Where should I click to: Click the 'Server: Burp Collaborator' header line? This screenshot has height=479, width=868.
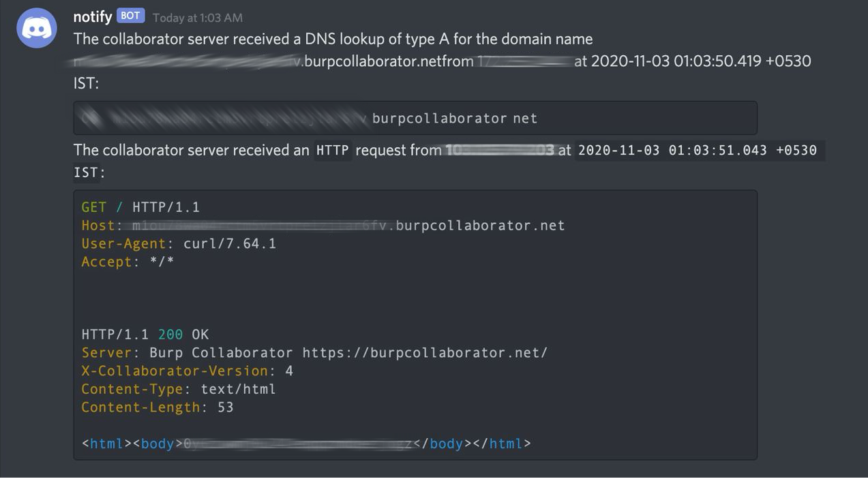314,353
